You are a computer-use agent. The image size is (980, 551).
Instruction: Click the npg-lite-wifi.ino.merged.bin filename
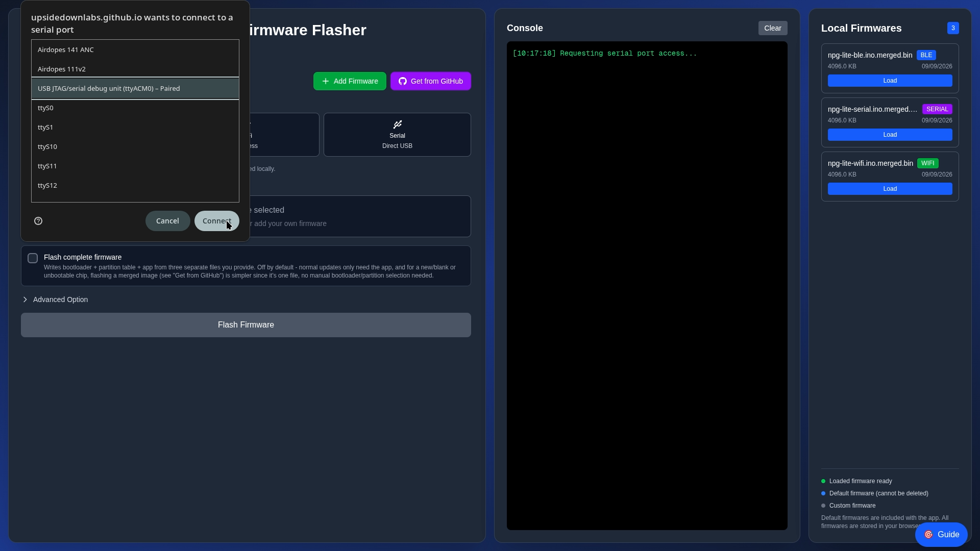pos(870,163)
